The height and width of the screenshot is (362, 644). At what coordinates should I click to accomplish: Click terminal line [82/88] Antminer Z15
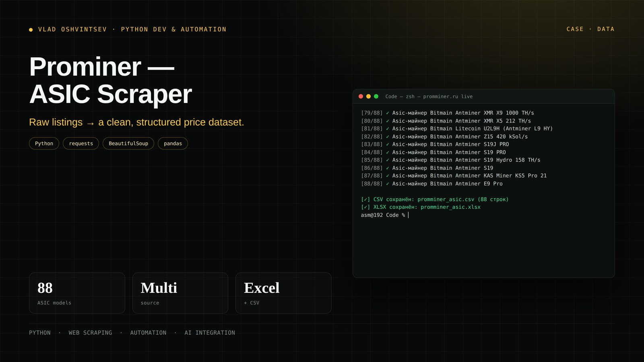(444, 137)
